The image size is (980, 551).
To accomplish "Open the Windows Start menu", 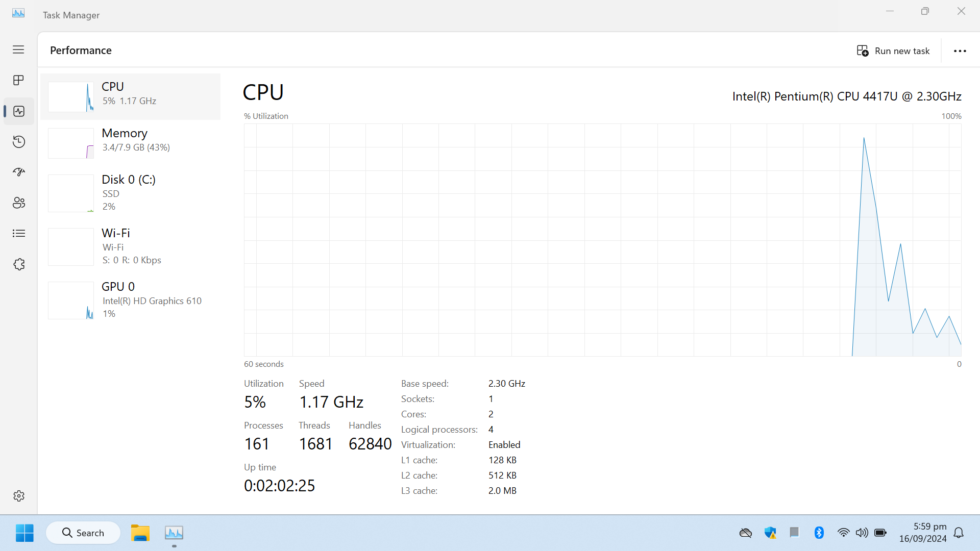I will click(x=24, y=533).
